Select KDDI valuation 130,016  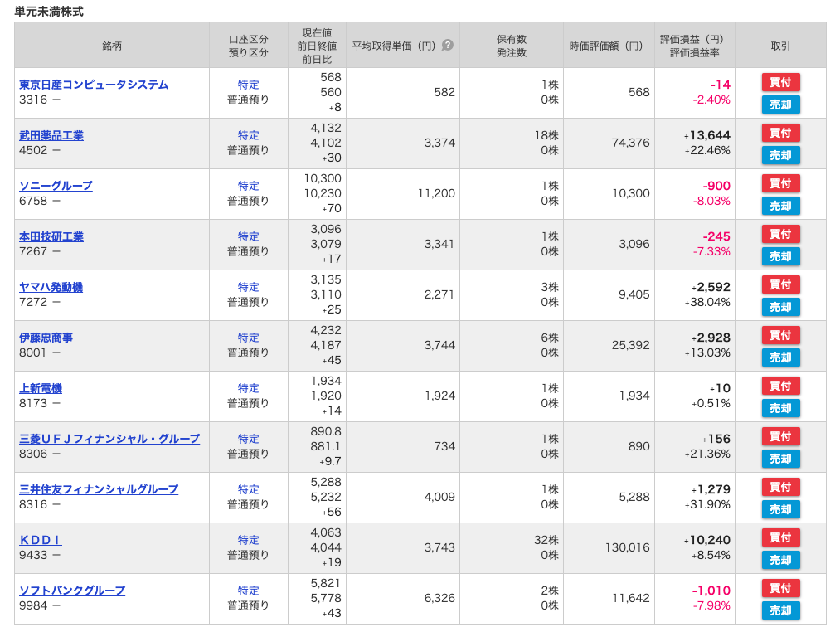click(x=628, y=547)
